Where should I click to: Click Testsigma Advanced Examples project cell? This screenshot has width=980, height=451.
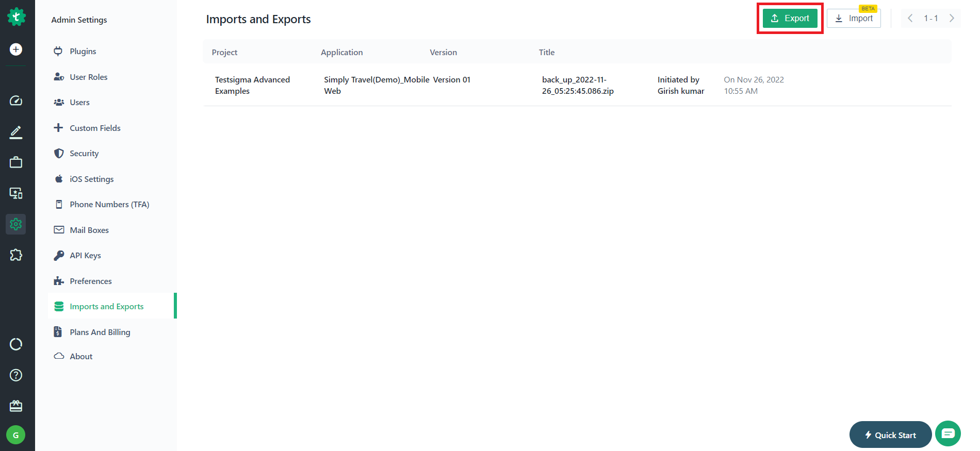click(x=252, y=85)
